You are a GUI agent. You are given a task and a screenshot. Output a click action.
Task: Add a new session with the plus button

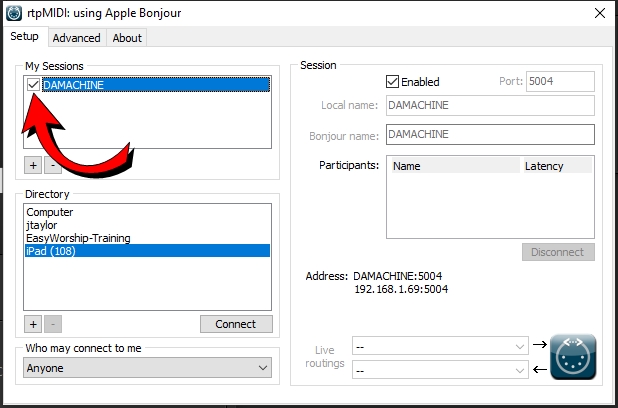pyautogui.click(x=33, y=165)
